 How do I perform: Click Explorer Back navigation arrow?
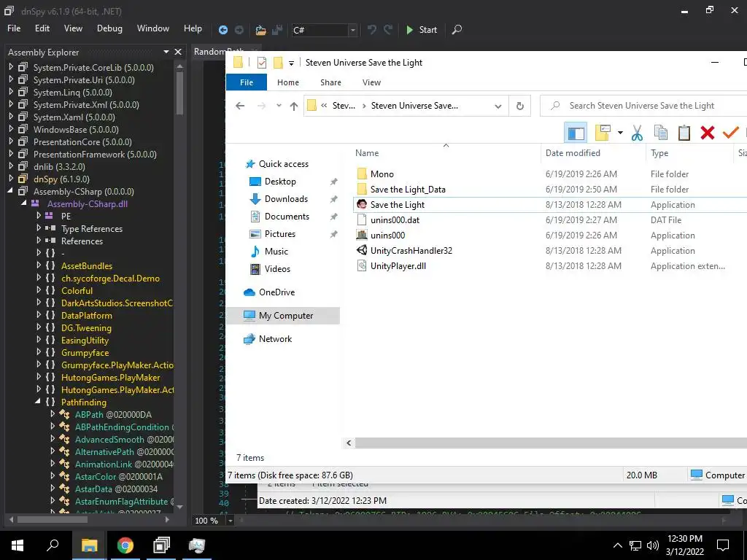point(240,106)
